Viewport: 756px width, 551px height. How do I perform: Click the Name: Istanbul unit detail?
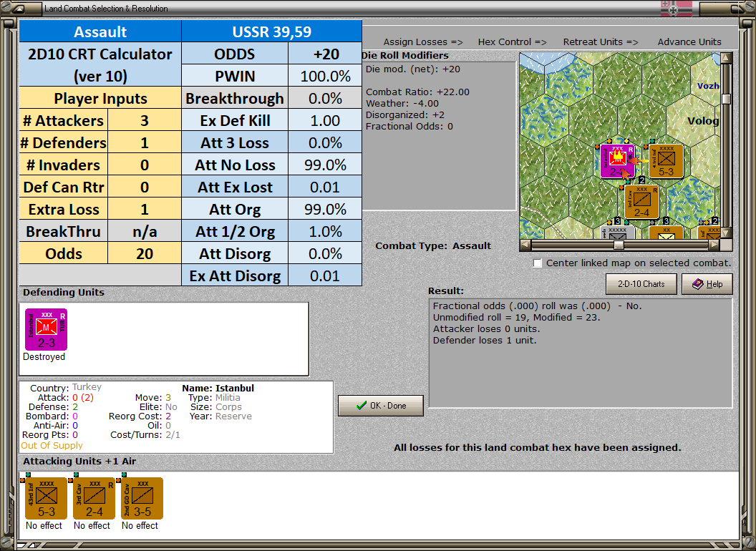click(x=218, y=388)
